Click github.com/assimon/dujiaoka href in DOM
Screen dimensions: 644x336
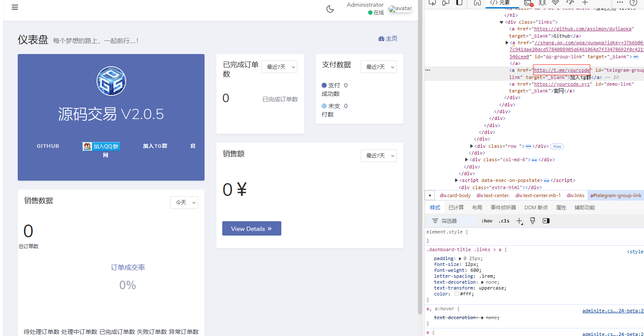point(583,29)
